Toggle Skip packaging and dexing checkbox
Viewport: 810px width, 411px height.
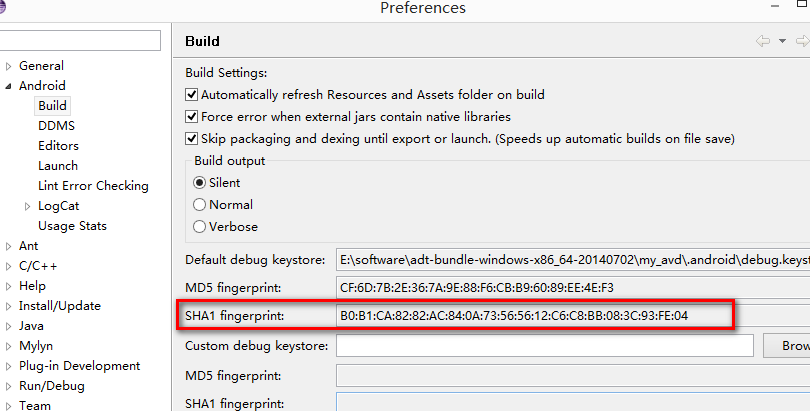coord(192,139)
